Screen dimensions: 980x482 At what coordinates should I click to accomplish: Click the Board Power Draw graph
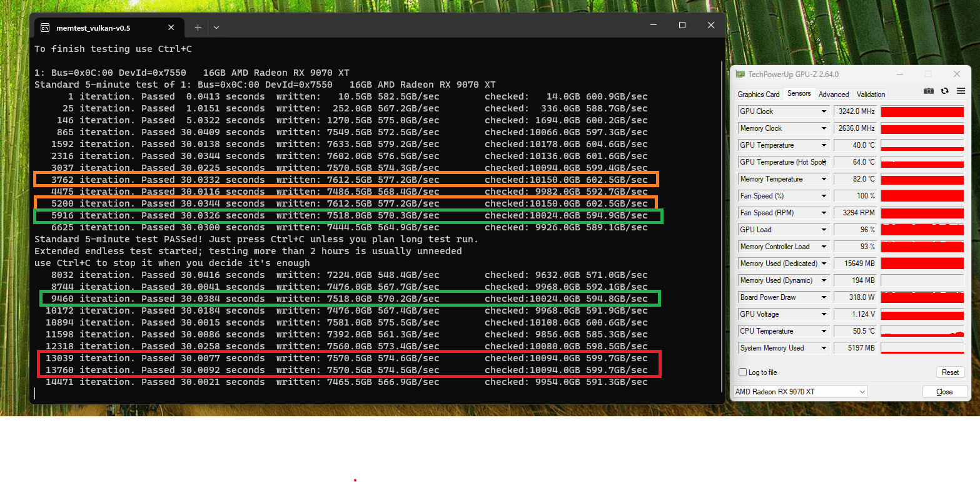point(922,297)
